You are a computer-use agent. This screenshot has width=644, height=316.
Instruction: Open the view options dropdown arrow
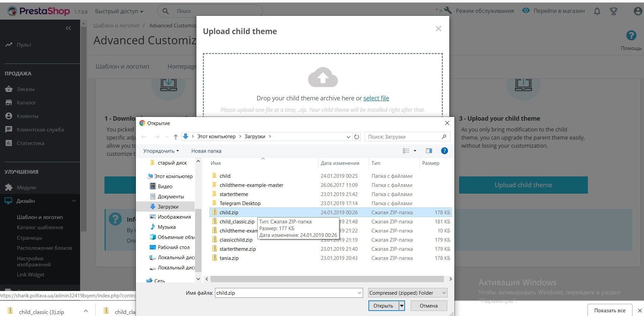pyautogui.click(x=415, y=151)
